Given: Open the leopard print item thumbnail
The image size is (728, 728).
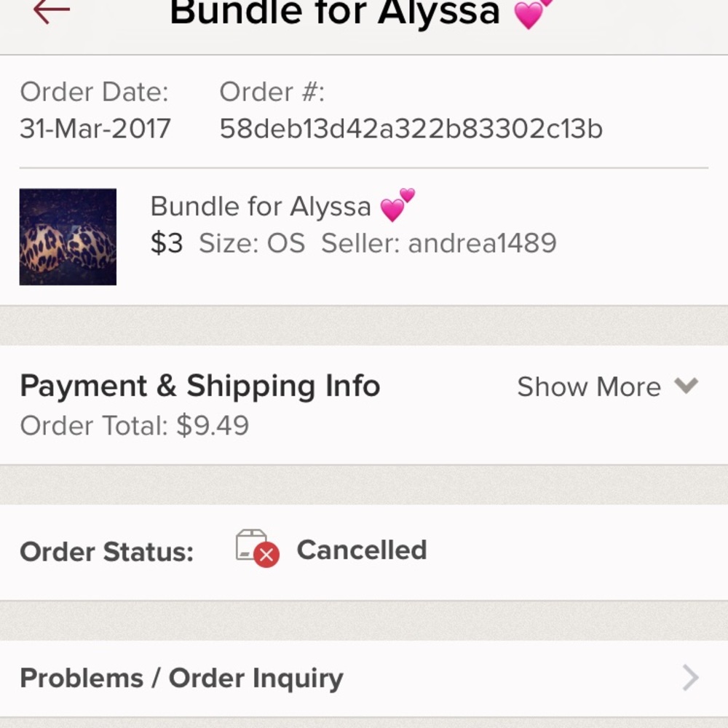Looking at the screenshot, I should tap(68, 237).
